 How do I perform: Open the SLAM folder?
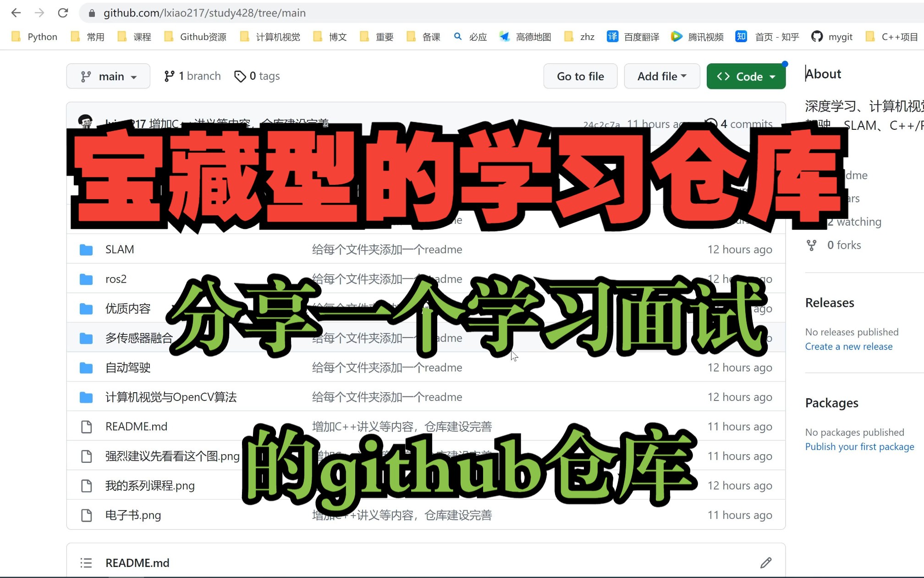click(120, 250)
